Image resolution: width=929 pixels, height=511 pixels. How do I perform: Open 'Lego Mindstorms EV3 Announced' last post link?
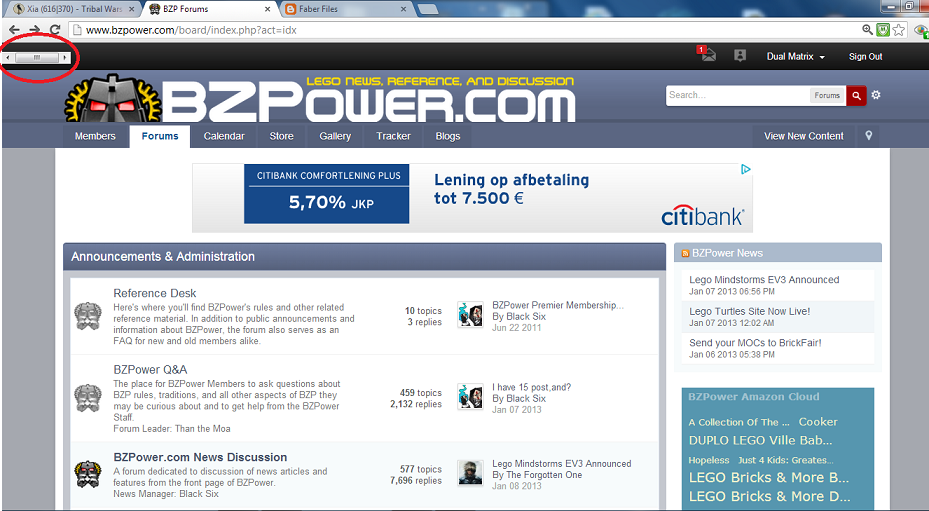click(562, 464)
